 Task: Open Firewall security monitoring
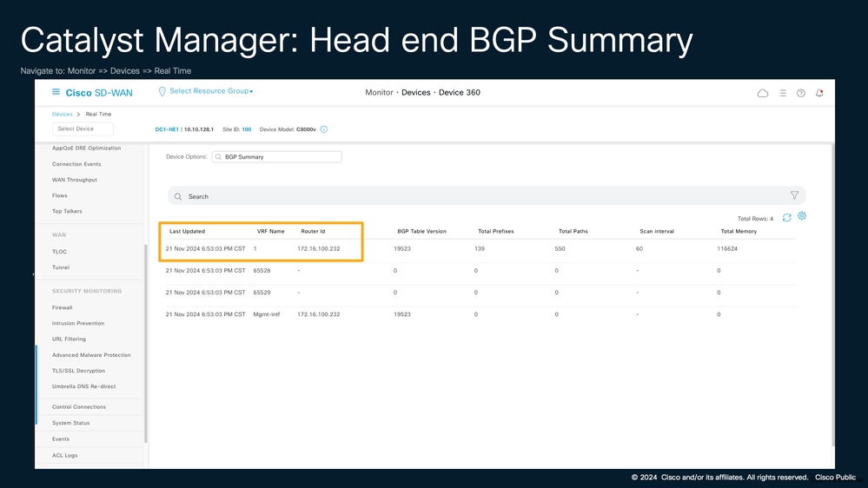click(62, 307)
